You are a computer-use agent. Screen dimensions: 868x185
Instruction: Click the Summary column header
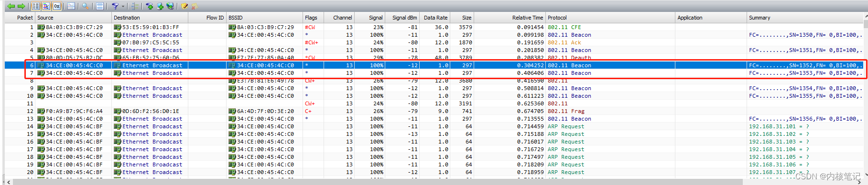805,18
